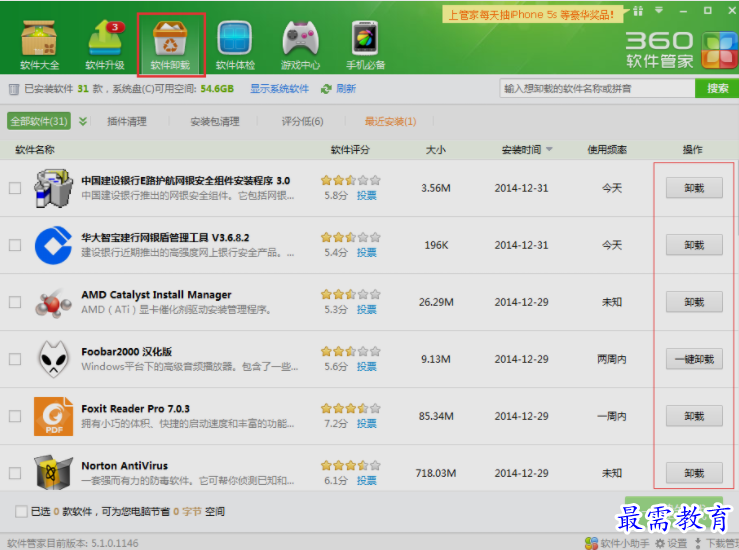Click the 安装时间 column sort arrow
Screen dimensions: 739x550
click(549, 150)
